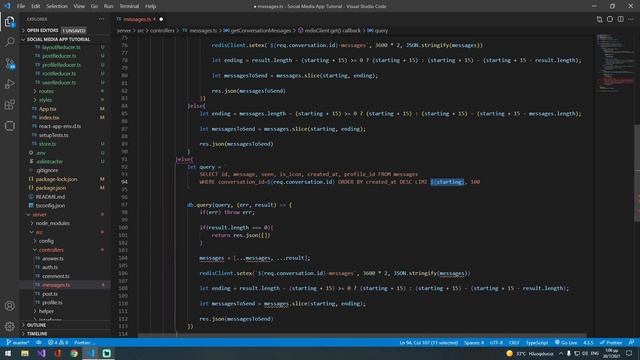Open README.md in the explorer
The height and width of the screenshot is (360, 640).
point(50,197)
